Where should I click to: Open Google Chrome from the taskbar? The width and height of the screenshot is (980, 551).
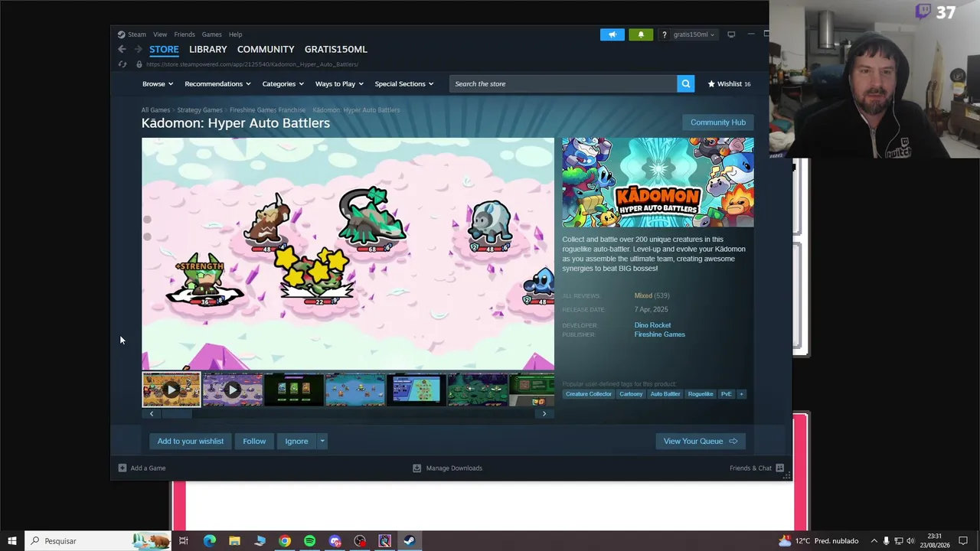(285, 541)
